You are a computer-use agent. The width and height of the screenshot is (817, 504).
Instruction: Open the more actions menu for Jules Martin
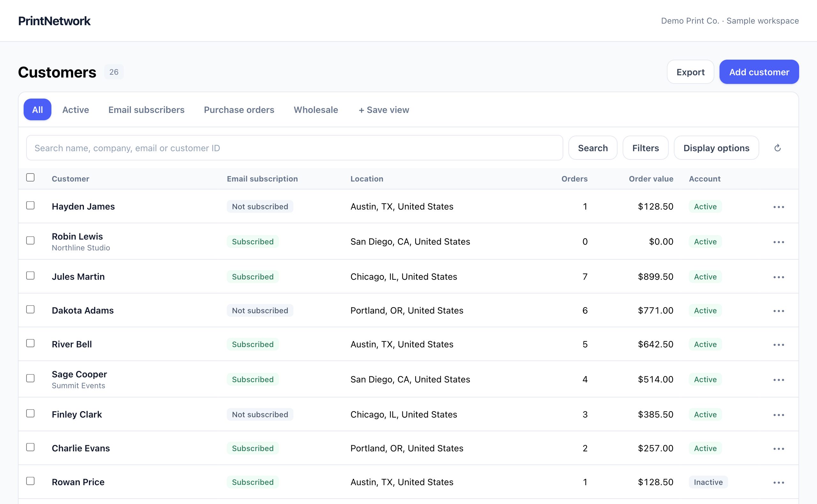pyautogui.click(x=779, y=277)
